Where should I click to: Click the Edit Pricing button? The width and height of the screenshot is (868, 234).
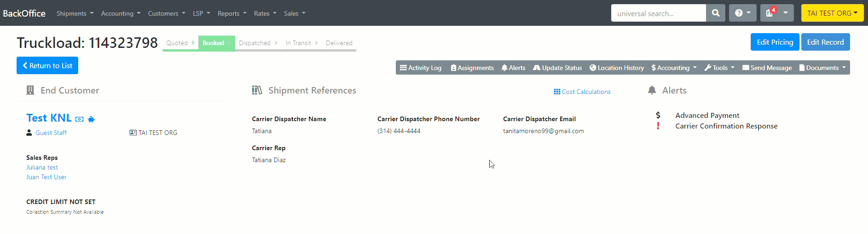click(x=775, y=42)
